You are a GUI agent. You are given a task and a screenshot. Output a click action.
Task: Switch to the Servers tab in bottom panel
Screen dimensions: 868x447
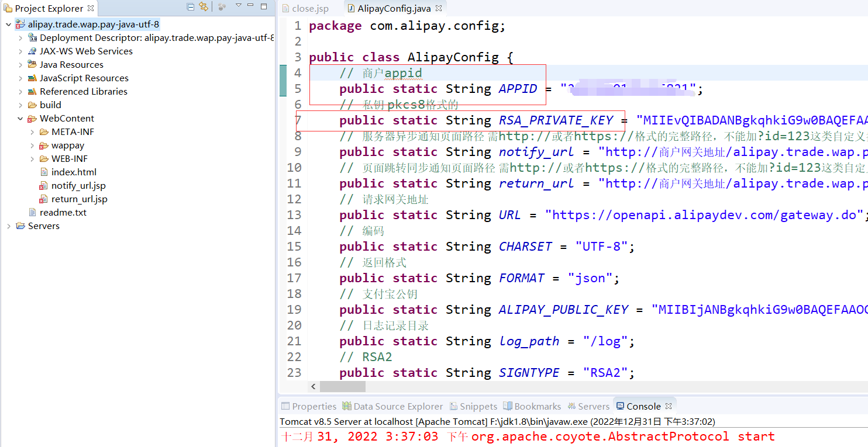589,406
